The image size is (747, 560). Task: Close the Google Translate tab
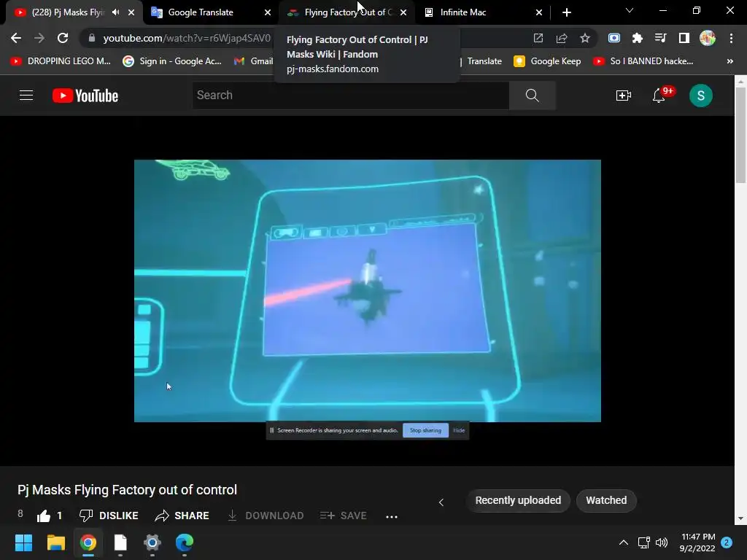pos(268,12)
